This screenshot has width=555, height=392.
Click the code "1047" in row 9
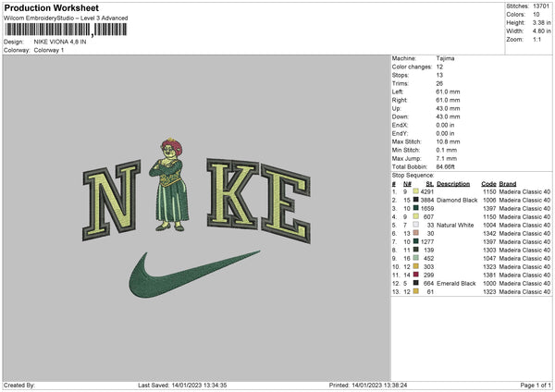coord(489,258)
